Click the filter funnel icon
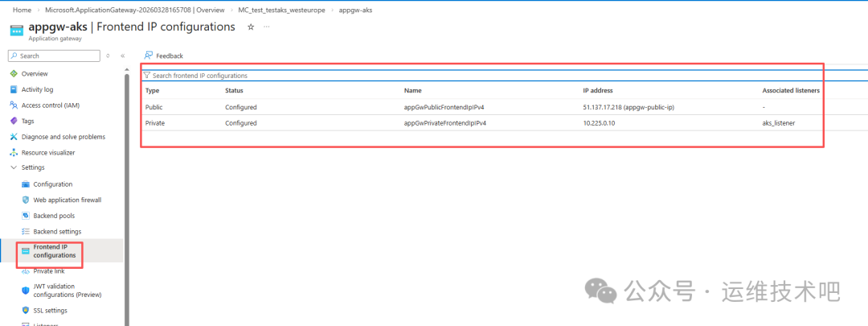 147,76
